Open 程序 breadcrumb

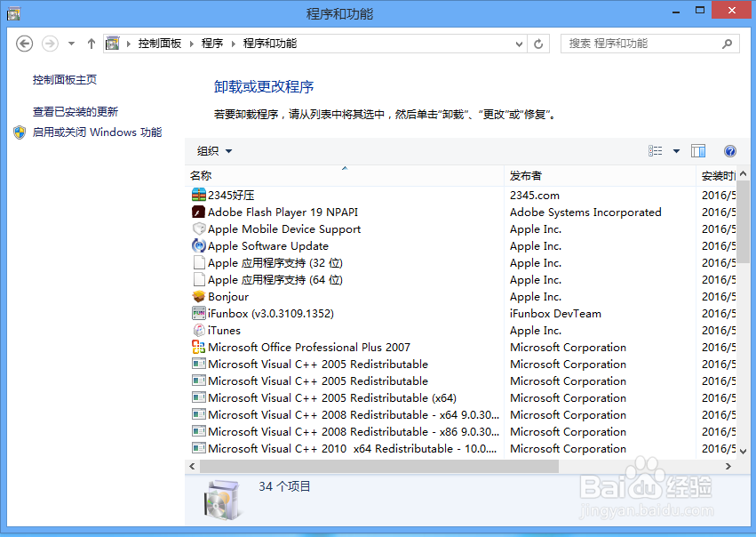point(212,44)
